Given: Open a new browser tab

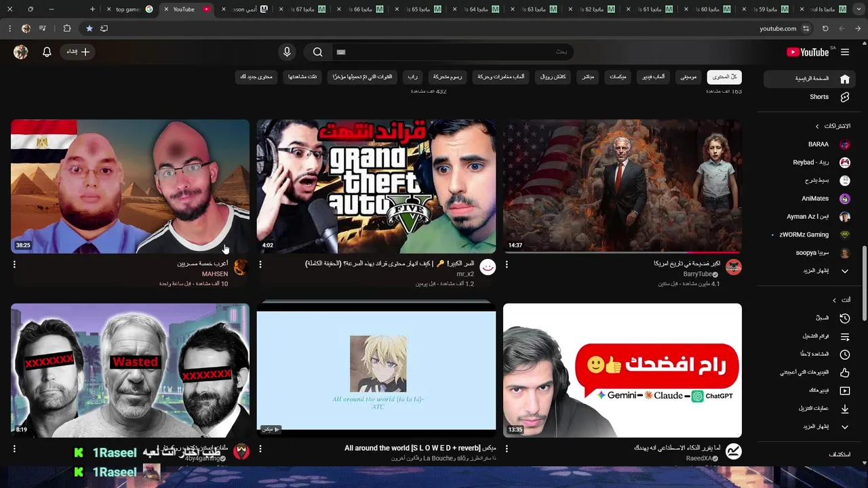Looking at the screenshot, I should 92,9.
